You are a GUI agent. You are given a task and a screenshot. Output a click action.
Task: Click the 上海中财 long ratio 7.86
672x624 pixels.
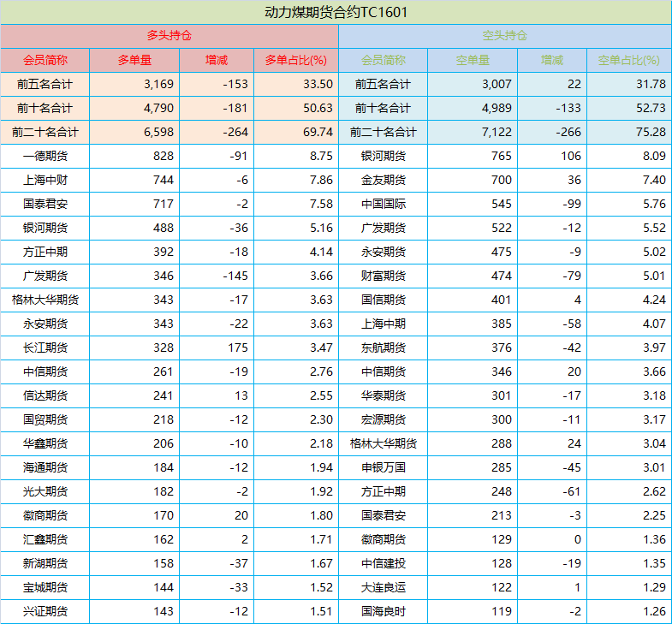tap(321, 180)
